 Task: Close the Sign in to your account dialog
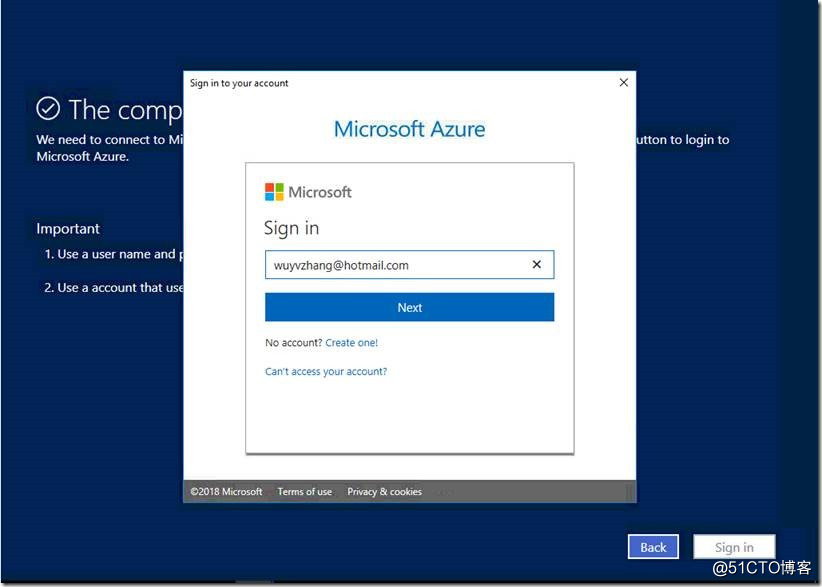[x=623, y=82]
